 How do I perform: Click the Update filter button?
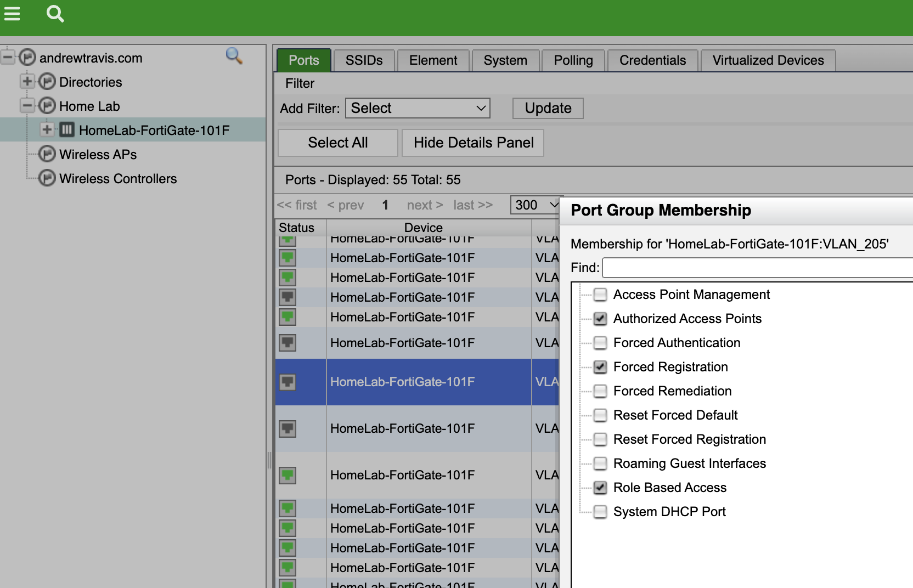[x=548, y=108]
